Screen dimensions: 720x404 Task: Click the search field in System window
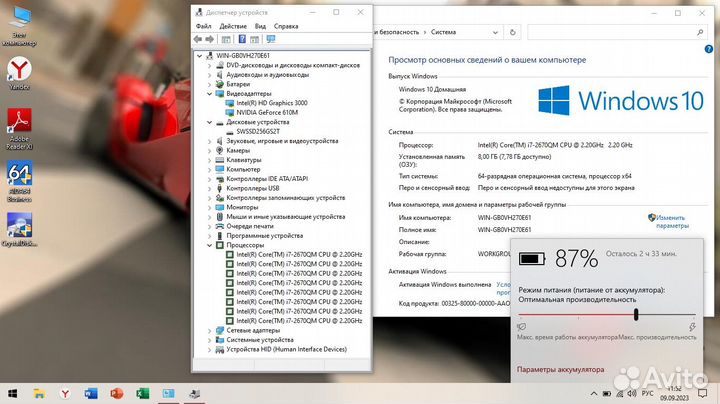(x=617, y=32)
